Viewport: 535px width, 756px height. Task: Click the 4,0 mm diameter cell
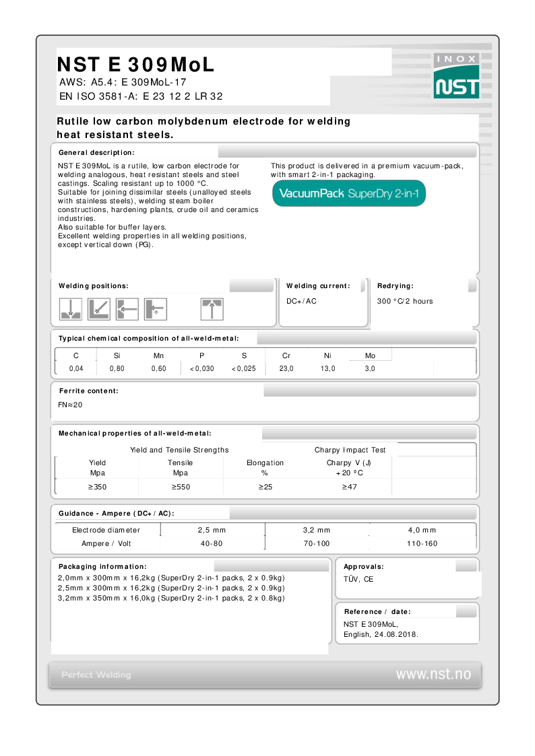click(422, 530)
